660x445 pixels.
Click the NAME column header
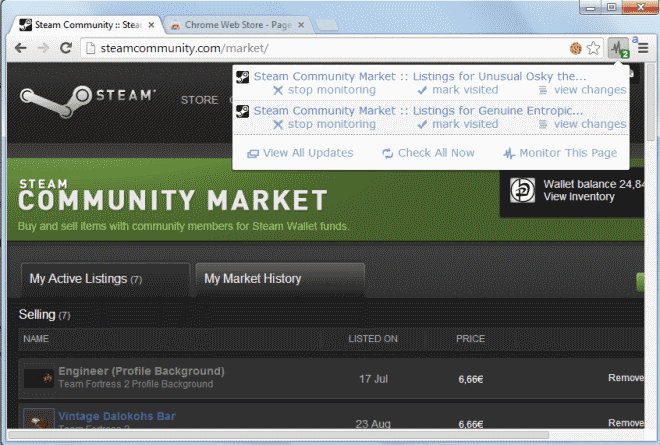[36, 338]
